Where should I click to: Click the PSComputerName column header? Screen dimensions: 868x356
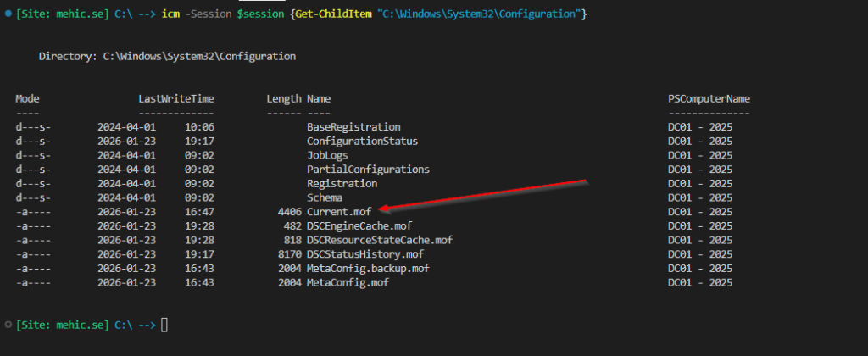709,98
